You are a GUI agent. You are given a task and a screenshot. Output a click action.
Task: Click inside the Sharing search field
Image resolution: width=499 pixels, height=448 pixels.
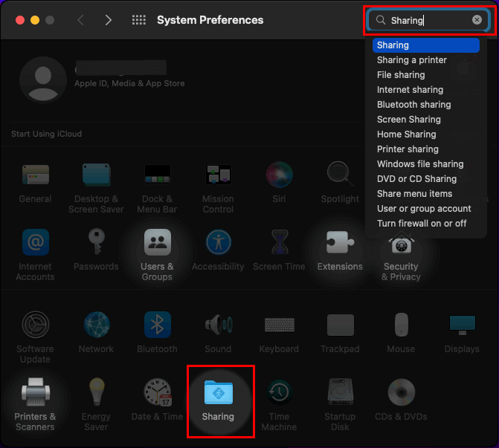428,20
